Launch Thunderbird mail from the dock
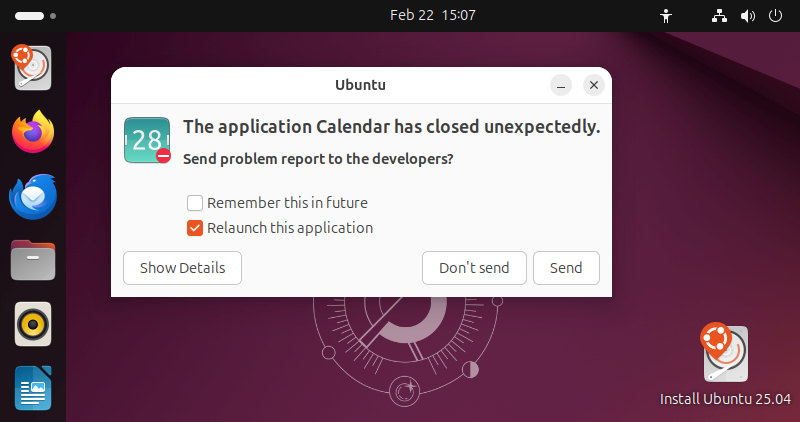 (33, 197)
